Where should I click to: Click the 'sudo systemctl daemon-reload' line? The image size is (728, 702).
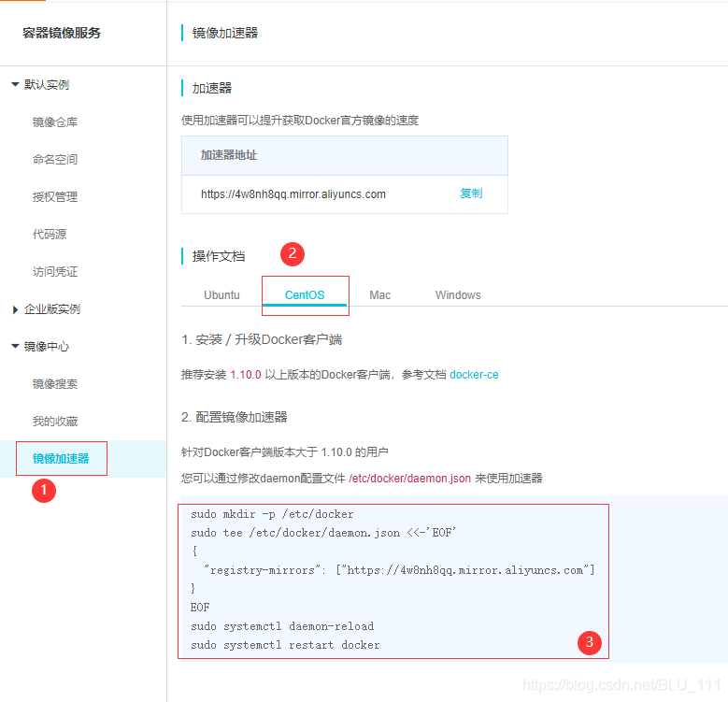(x=282, y=626)
